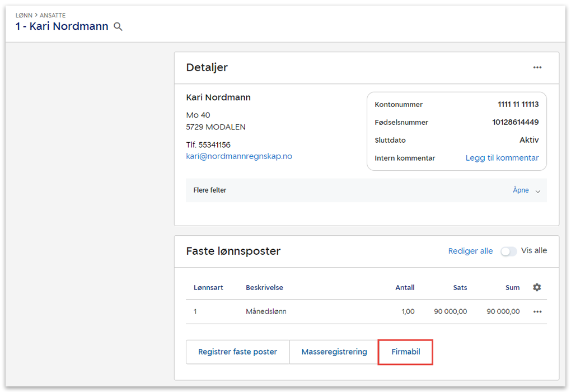
Task: Select the Firmabil button
Action: (406, 352)
